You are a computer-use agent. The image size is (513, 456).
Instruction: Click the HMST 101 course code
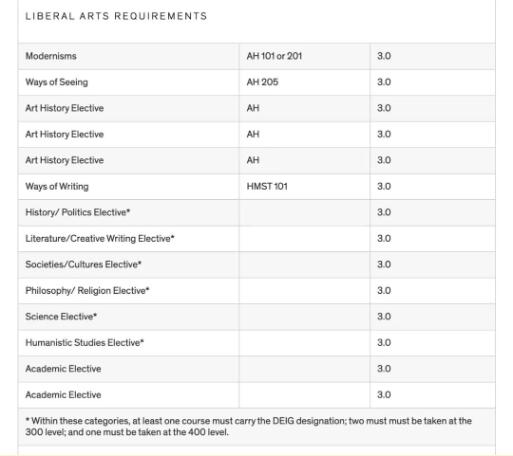[x=267, y=186]
